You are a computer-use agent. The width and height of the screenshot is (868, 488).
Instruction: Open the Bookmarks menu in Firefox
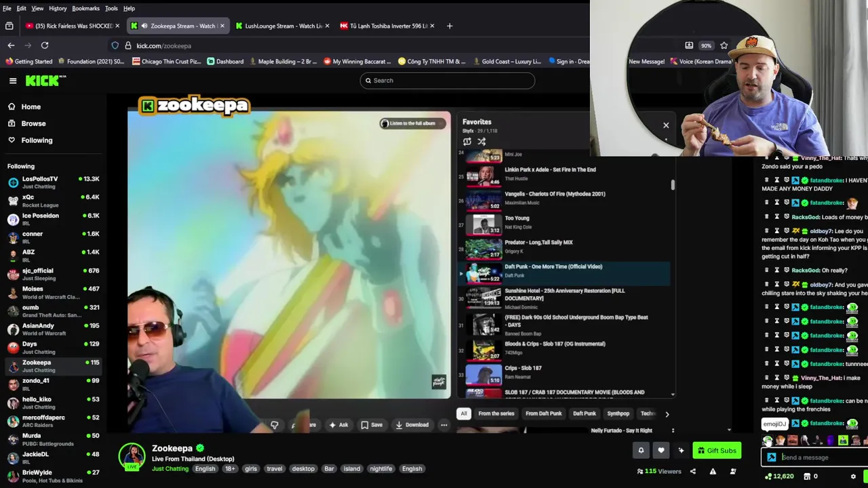[x=85, y=8]
